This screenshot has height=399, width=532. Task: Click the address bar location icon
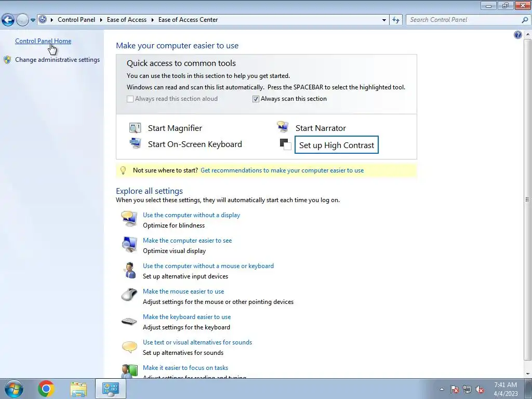[x=43, y=20]
